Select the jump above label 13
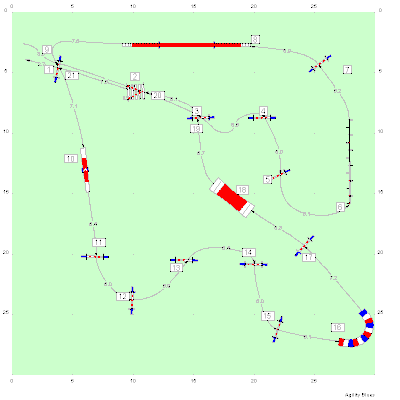The height and width of the screenshot is (400, 400). pos(184,260)
